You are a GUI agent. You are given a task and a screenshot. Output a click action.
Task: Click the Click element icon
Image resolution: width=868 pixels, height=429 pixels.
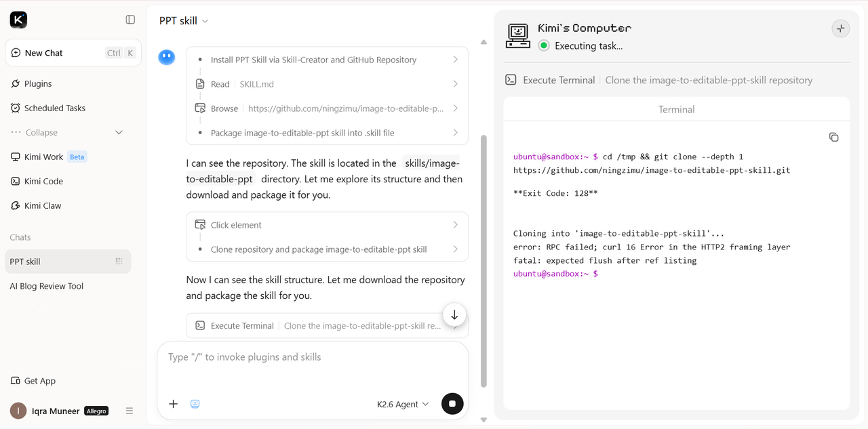pos(200,225)
